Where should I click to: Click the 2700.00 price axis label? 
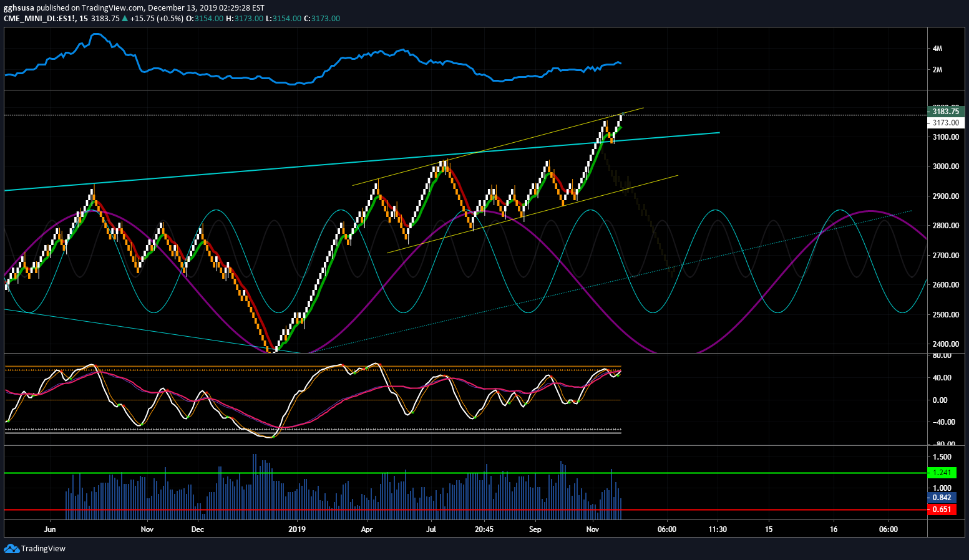(x=946, y=256)
